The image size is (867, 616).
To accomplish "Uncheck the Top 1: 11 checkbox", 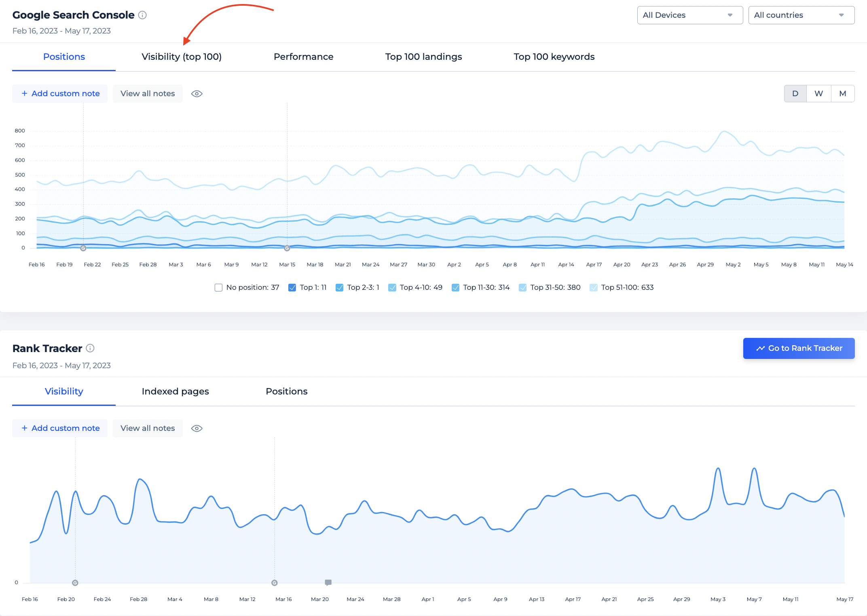I will click(x=292, y=287).
